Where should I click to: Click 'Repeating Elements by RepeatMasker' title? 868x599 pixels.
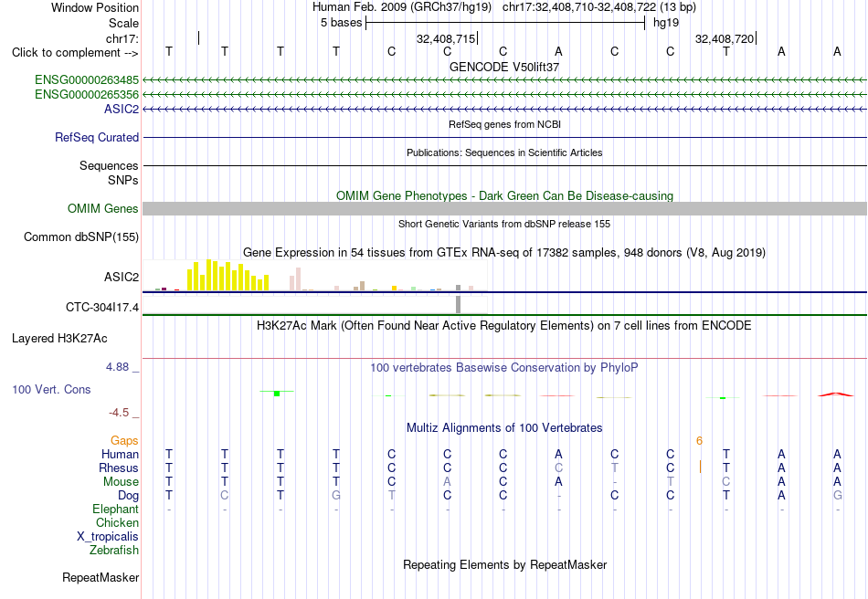(x=504, y=564)
